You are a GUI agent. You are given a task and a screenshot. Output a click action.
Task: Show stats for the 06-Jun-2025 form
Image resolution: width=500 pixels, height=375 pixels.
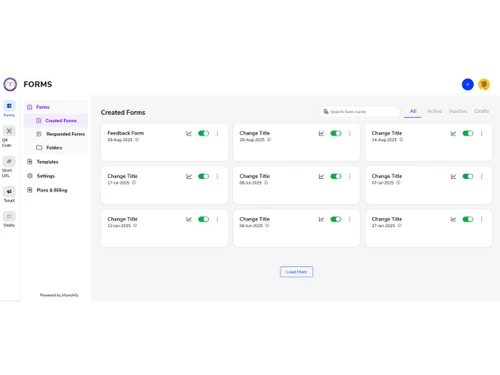(x=321, y=219)
